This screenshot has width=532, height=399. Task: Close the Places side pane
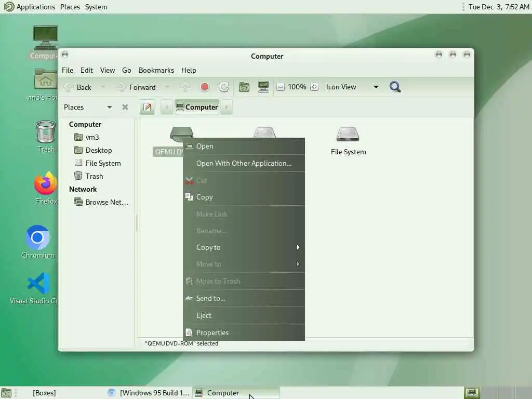click(x=125, y=107)
